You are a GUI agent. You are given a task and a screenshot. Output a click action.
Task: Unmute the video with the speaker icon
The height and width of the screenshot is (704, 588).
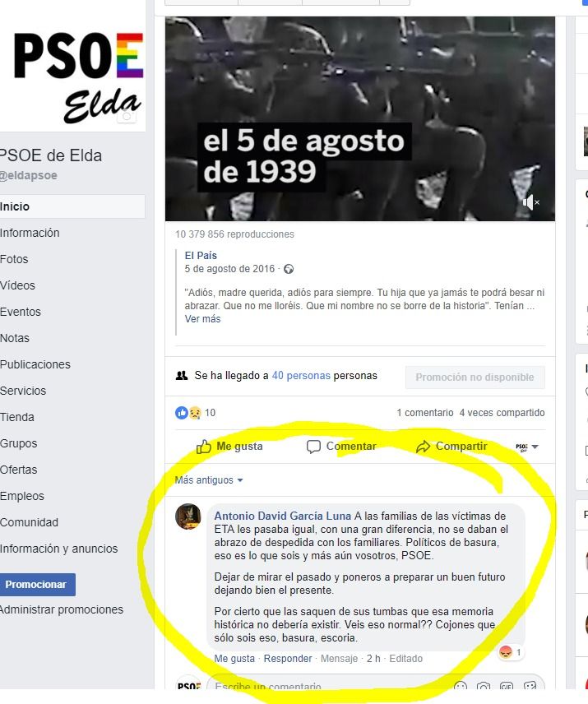(530, 202)
